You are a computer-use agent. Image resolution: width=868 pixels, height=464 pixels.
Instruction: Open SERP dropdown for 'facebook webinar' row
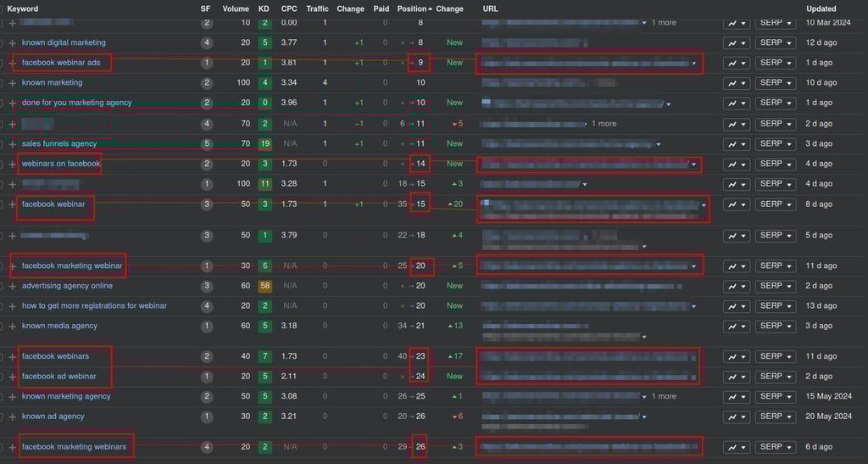click(775, 204)
